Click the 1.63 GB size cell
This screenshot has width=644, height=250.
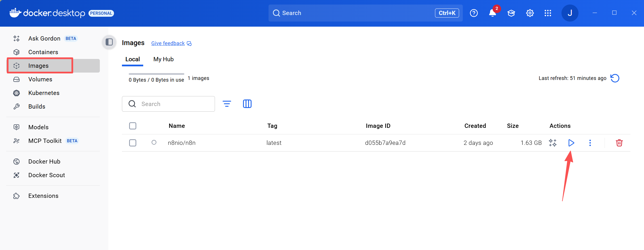[531, 143]
